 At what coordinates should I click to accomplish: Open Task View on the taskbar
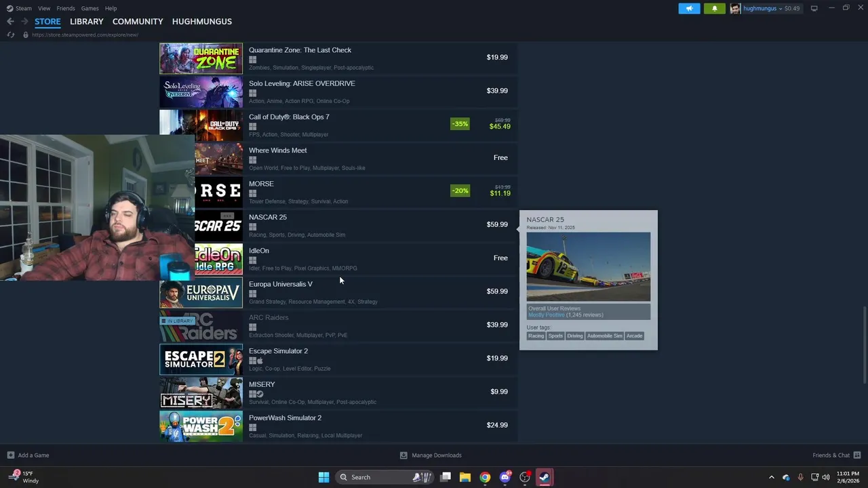[x=446, y=477]
